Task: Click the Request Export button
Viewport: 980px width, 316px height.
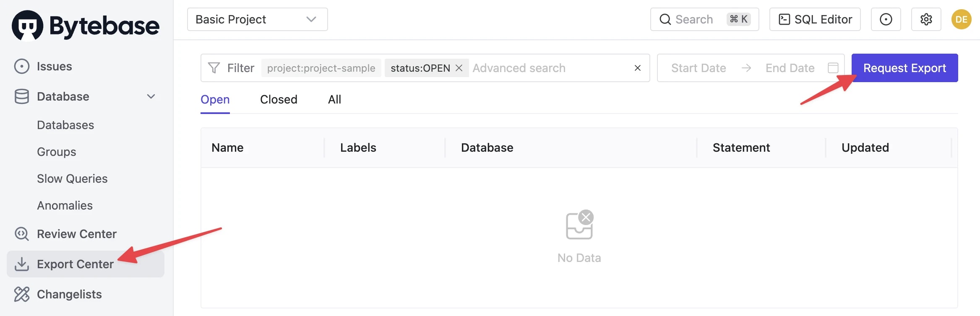Action: [905, 68]
